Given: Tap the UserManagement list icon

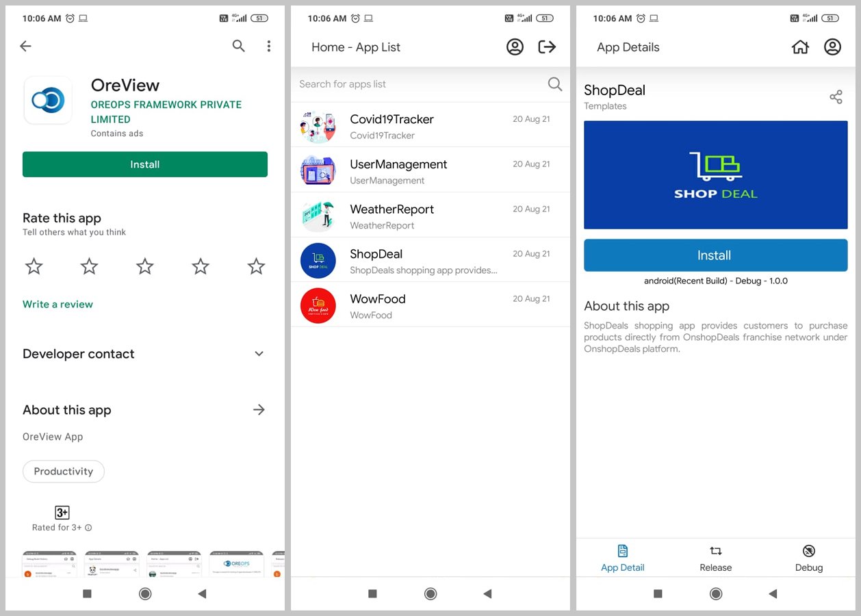Looking at the screenshot, I should [x=318, y=170].
